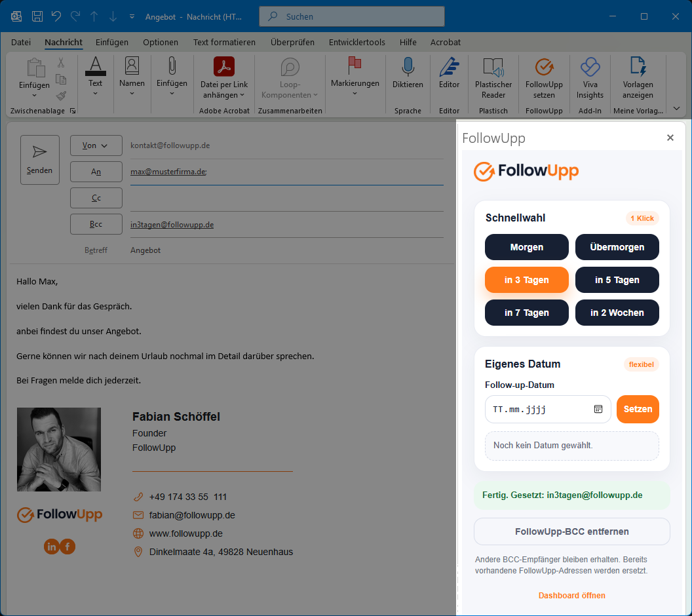Click the Betreff field containing Angebot
Viewport: 692px width, 616px height.
click(x=287, y=250)
